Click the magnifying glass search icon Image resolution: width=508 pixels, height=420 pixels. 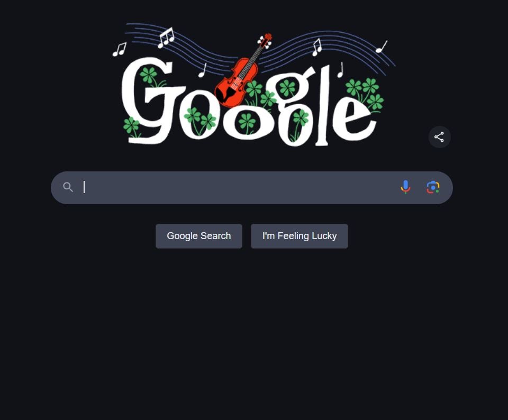pos(68,187)
